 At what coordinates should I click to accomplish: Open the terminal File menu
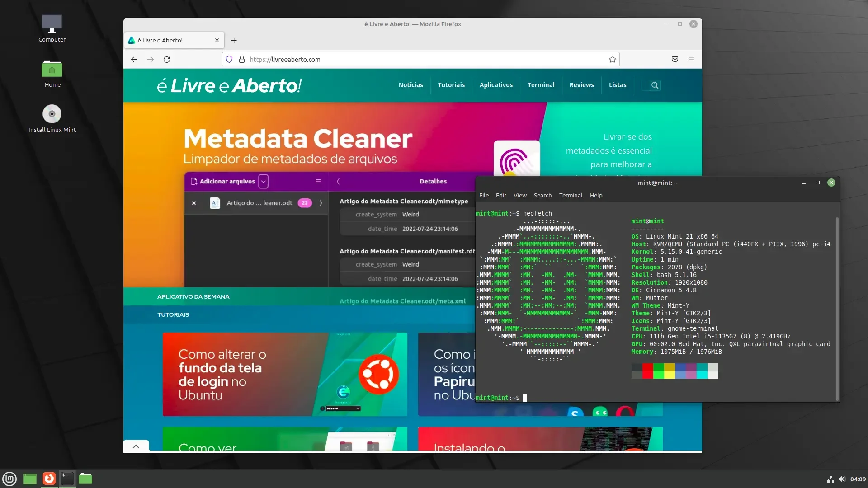(484, 195)
